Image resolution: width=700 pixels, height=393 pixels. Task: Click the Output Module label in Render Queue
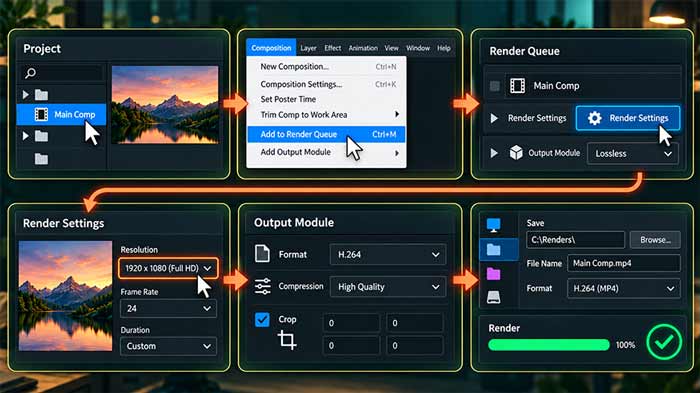[x=554, y=153]
